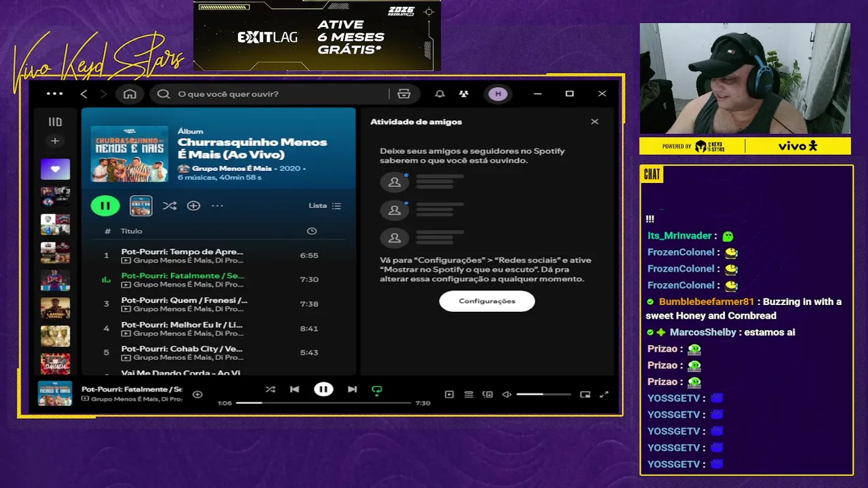Create playlist with the plus icon

coord(55,141)
